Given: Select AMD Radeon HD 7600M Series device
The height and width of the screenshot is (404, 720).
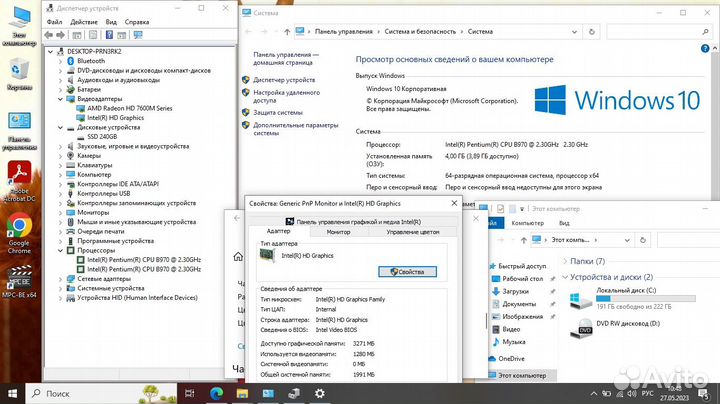Looking at the screenshot, I should pyautogui.click(x=129, y=108).
